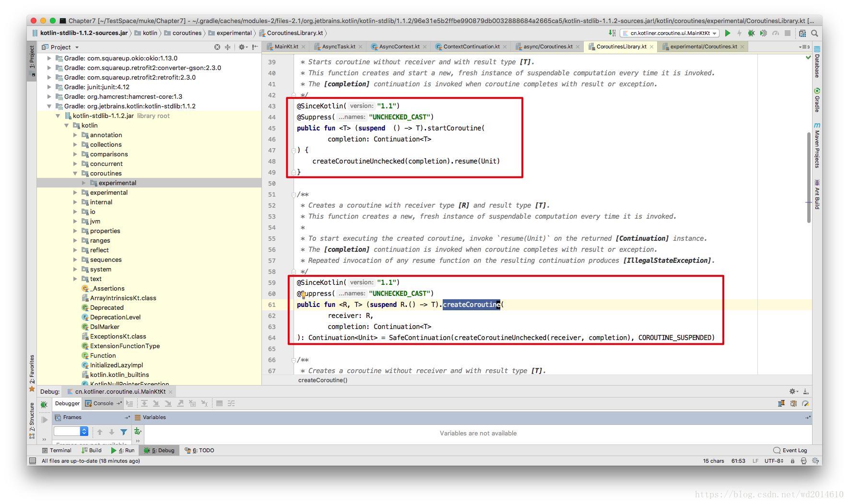
Task: Toggle the read-only lock icon in the status bar
Action: click(x=792, y=461)
